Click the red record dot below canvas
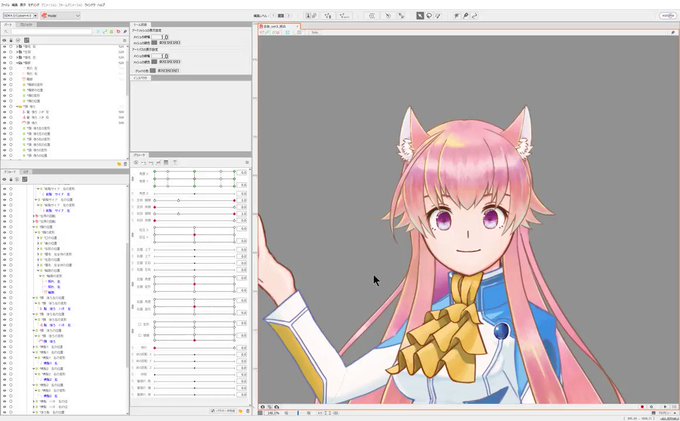 [x=642, y=407]
